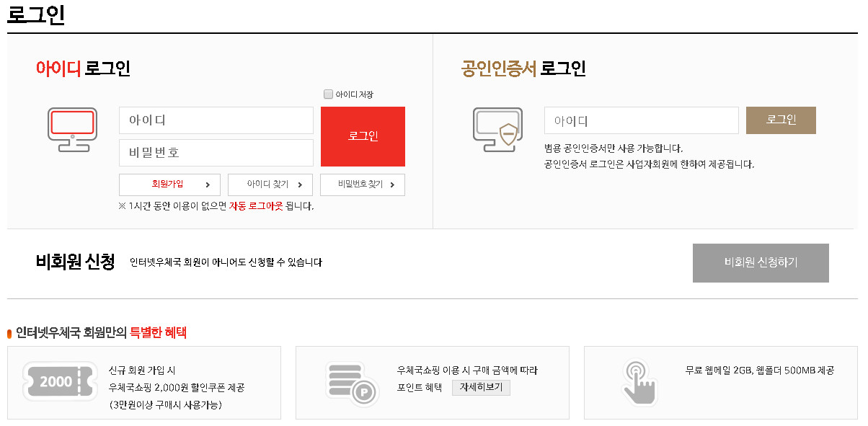The width and height of the screenshot is (868, 426).
Task: Click the red 로그인 button
Action: (363, 136)
